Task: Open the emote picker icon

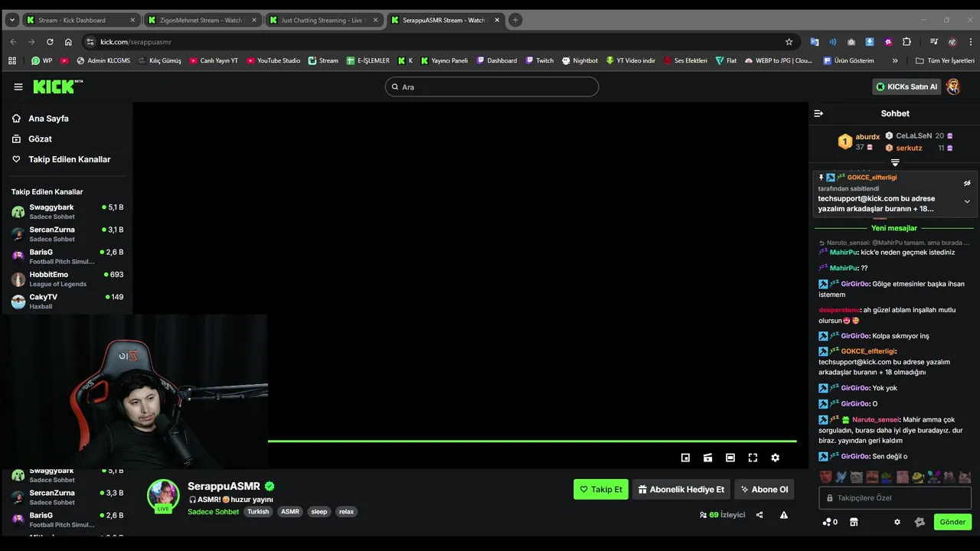Action: click(x=920, y=522)
